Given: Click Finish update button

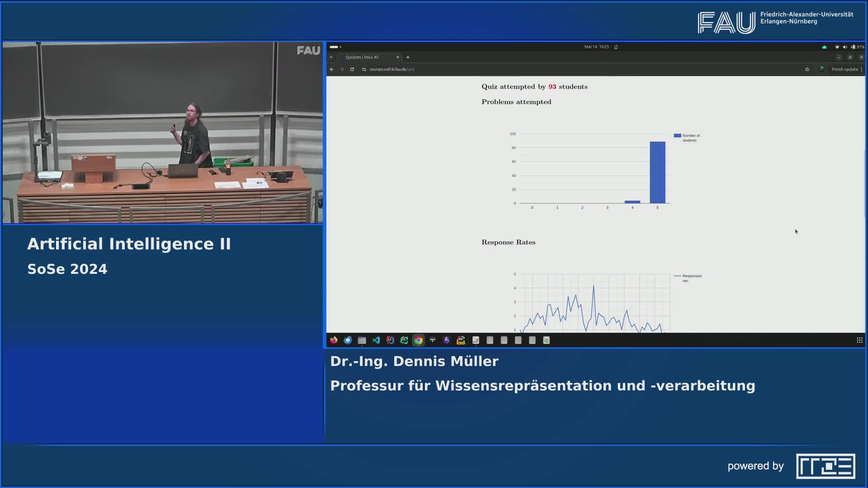Looking at the screenshot, I should [x=844, y=69].
